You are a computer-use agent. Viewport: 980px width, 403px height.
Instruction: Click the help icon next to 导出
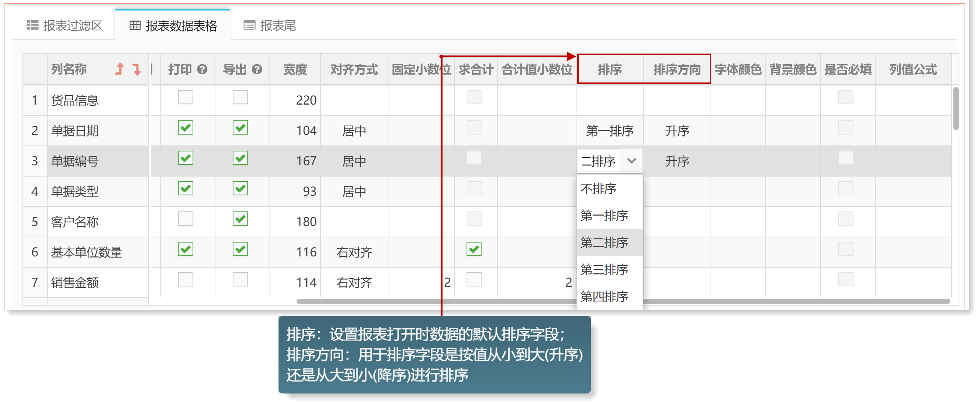[257, 69]
